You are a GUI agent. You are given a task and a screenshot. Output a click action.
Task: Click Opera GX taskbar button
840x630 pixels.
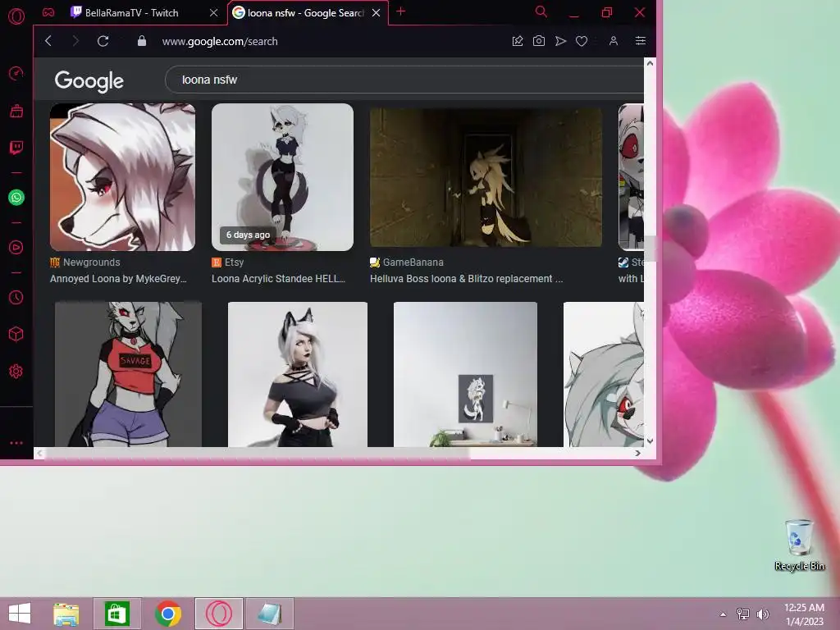218,614
